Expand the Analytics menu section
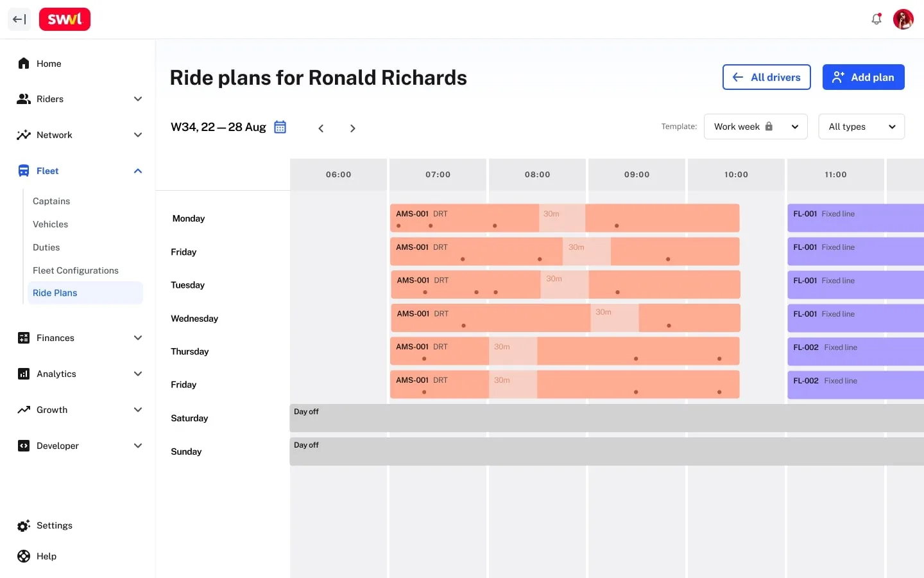Screen dimensions: 924x578 137,374
